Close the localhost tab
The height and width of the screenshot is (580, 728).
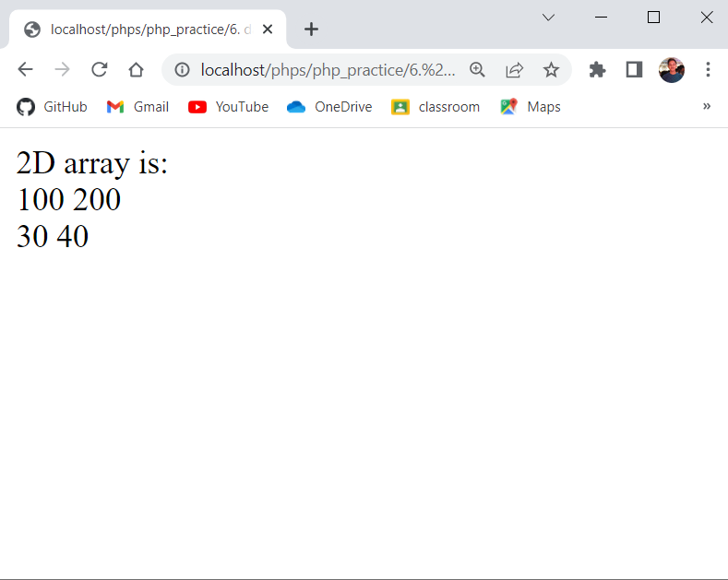point(268,29)
